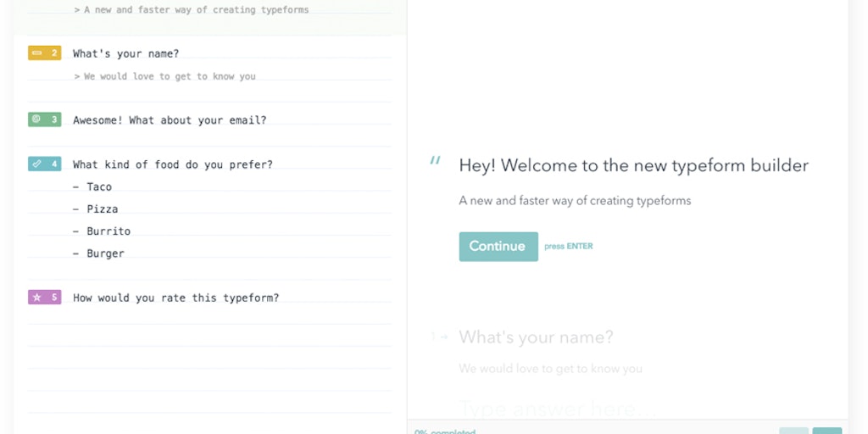Click the faded 'What's your name?' preview question
The width and height of the screenshot is (868, 434).
[x=536, y=337]
